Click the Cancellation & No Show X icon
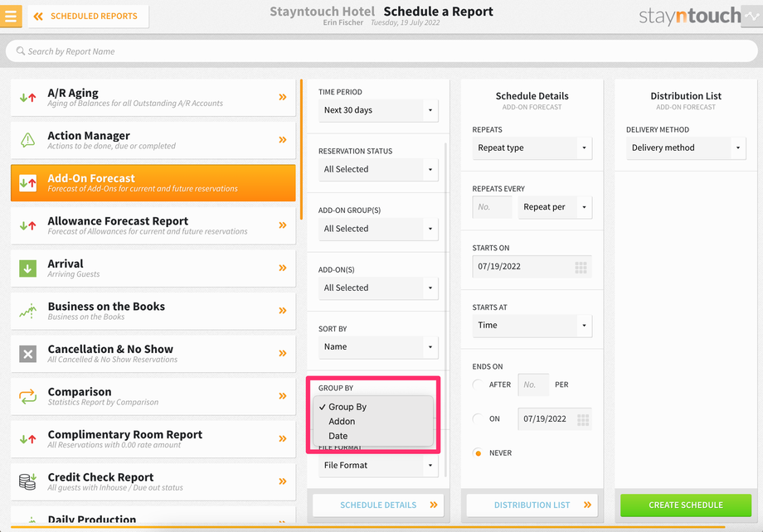Image resolution: width=763 pixels, height=532 pixels. [27, 354]
